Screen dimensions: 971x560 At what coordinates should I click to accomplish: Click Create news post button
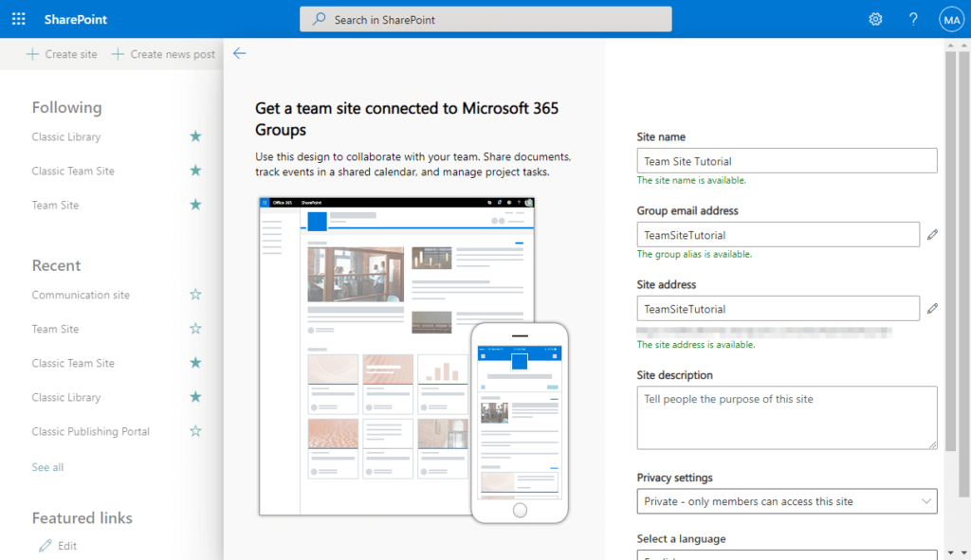[163, 54]
